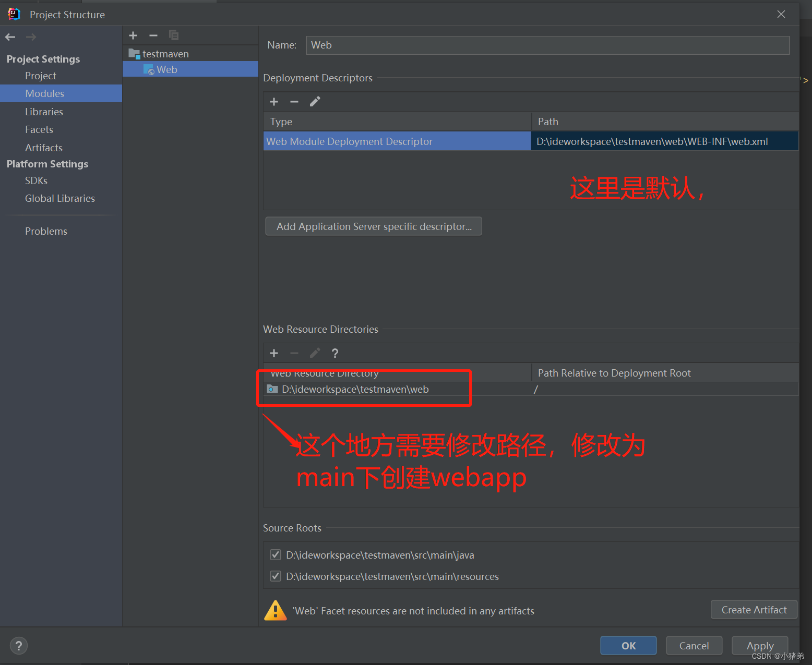
Task: Focus the Name input field containing Web
Action: tap(547, 45)
